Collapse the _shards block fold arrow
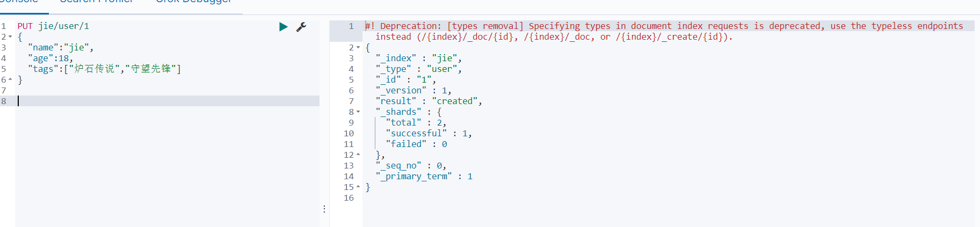 point(358,112)
